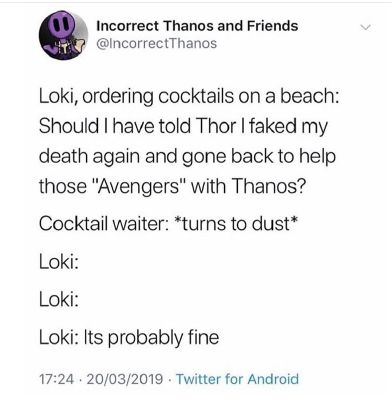Viewport: 392px width, 400px height.
Task: Open the Incorrect Thanos and Friends display name
Action: (x=197, y=26)
